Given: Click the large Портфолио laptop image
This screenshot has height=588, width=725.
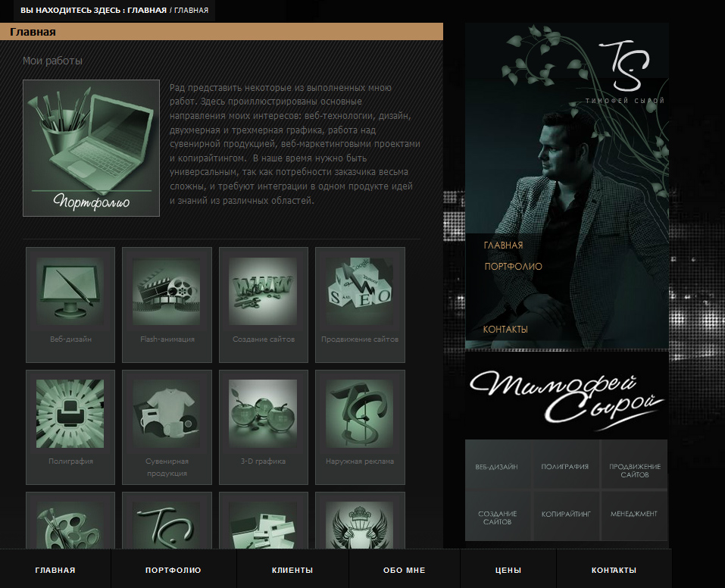Looking at the screenshot, I should (x=91, y=148).
